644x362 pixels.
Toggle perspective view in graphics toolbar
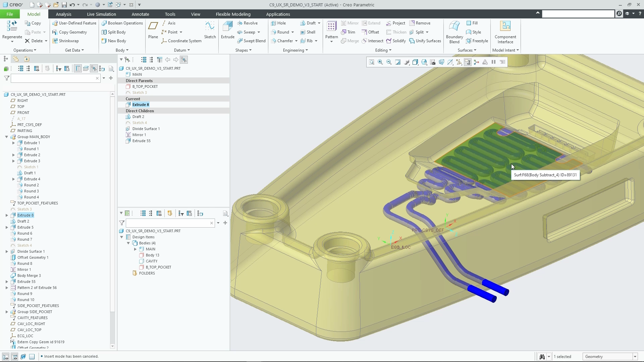(441, 62)
